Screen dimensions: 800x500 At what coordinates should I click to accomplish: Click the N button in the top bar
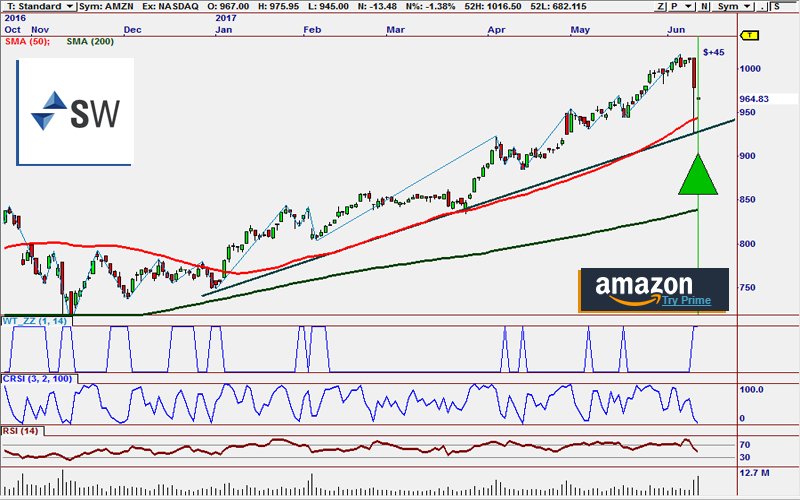pos(704,6)
